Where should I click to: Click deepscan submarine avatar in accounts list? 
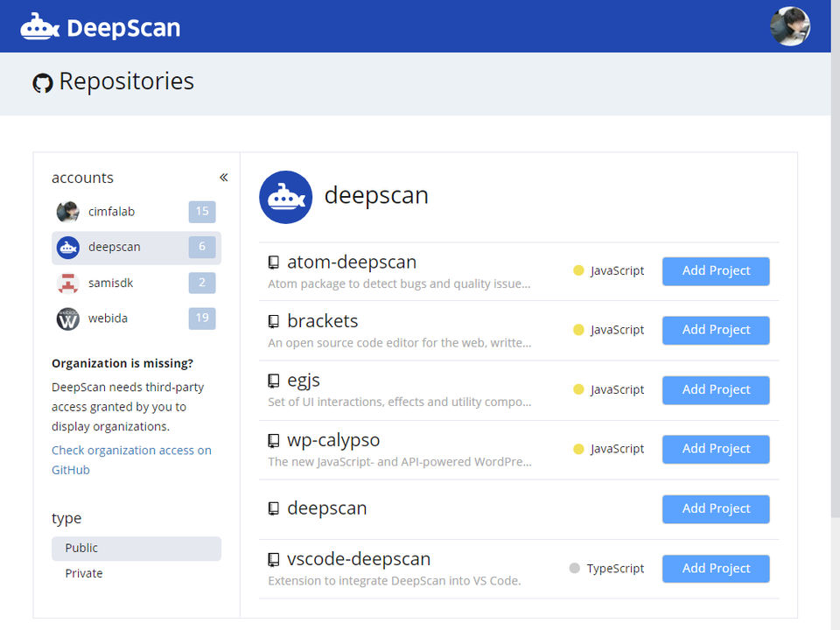click(x=68, y=248)
